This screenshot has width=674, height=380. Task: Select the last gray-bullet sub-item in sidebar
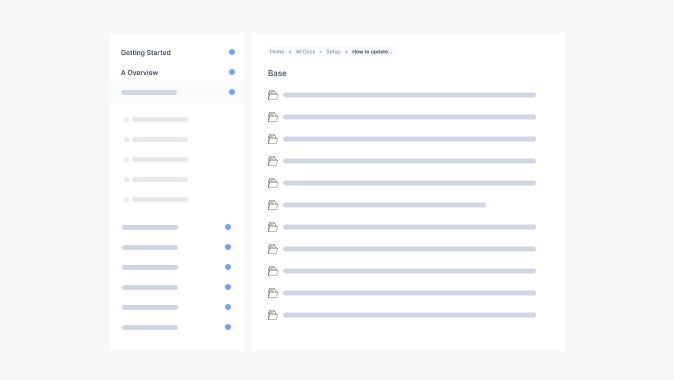click(x=156, y=199)
